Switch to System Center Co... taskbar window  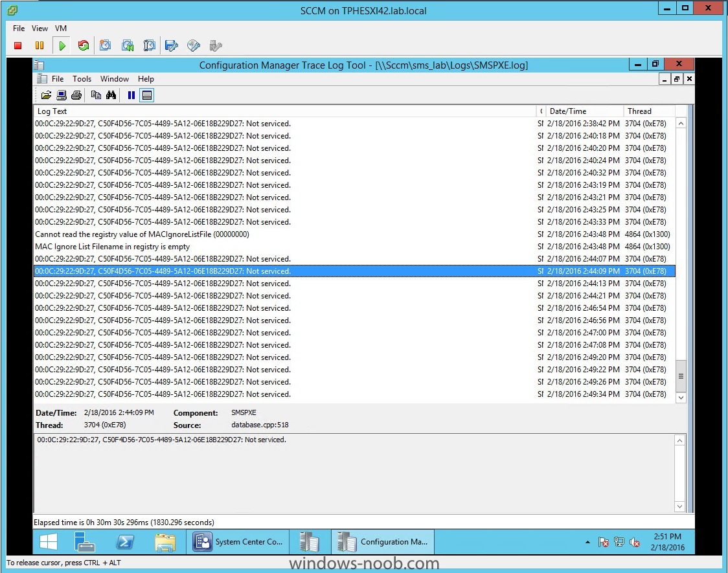(238, 542)
